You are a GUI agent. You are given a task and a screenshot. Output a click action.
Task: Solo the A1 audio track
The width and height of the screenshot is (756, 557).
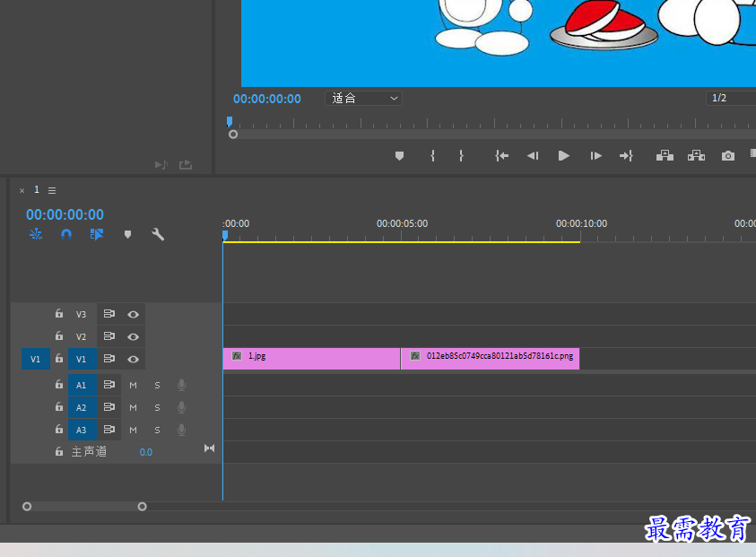click(157, 386)
